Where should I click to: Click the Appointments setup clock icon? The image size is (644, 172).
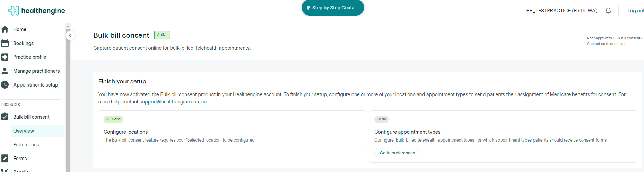(x=5, y=85)
